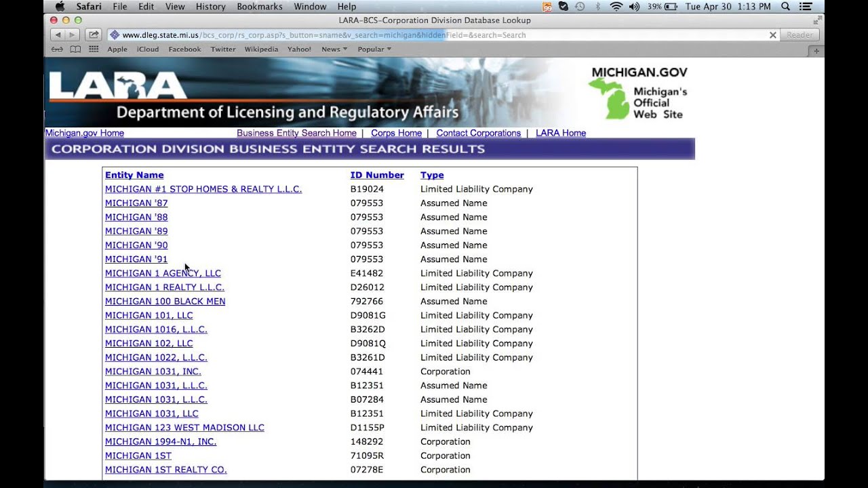This screenshot has width=868, height=488.
Task: Click the full screen arrows icon
Action: click(816, 20)
